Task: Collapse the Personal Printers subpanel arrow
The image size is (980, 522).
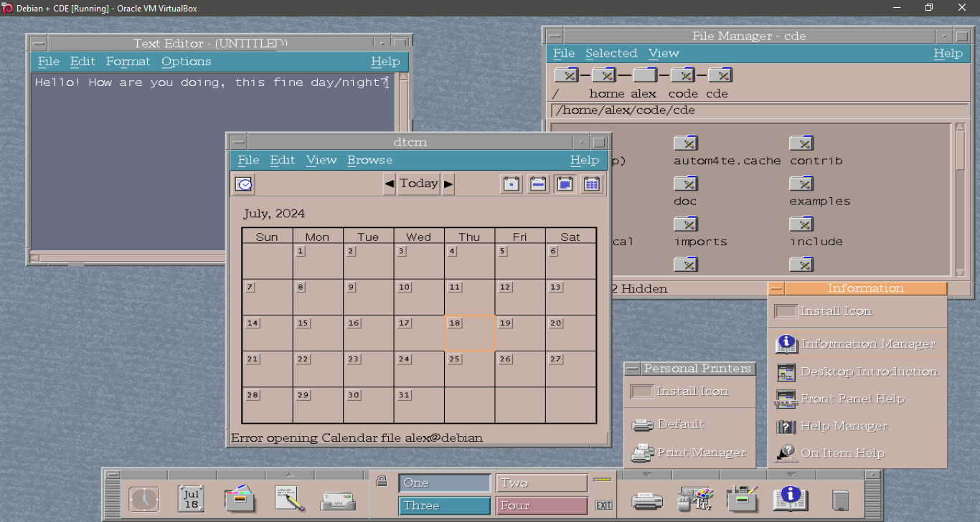Action: point(646,475)
